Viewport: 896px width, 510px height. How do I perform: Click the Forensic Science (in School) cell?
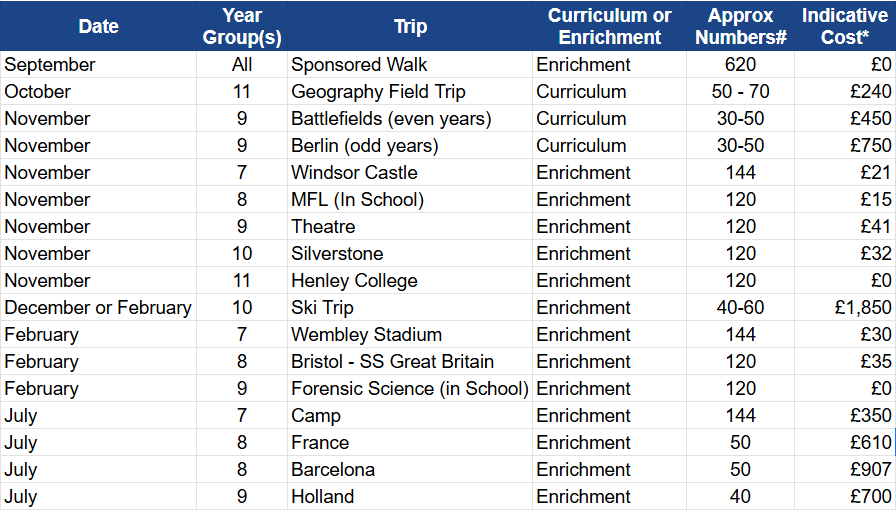pos(410,388)
